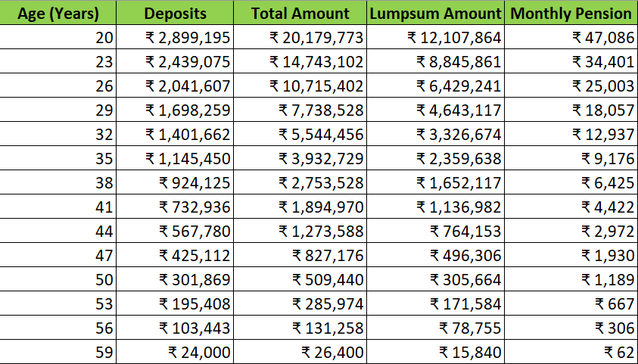Viewport: 638px width, 364px height.
Task: Click lumpsum amount ₹ 78,755
Action: click(469, 328)
